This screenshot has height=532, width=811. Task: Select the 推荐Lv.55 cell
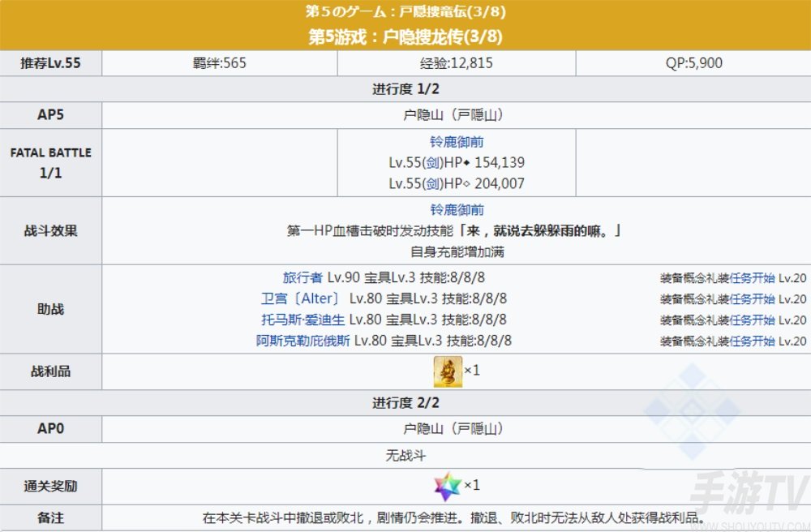[x=50, y=63]
